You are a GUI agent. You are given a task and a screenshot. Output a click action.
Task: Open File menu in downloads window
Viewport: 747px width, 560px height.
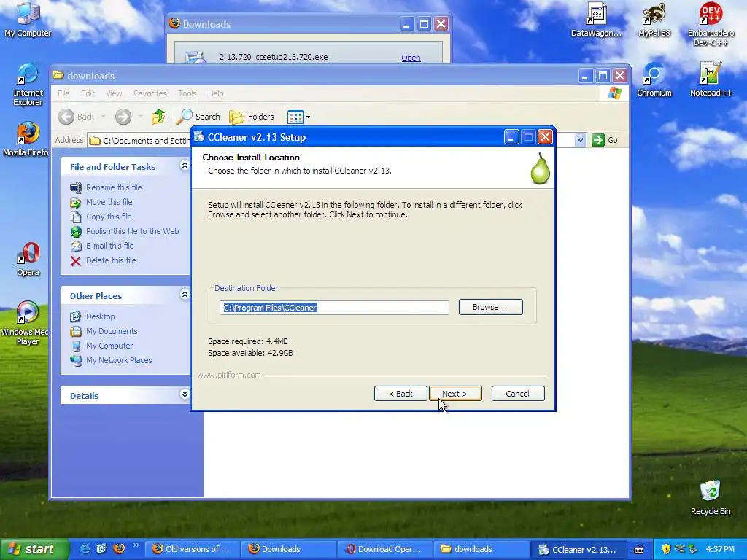[64, 93]
